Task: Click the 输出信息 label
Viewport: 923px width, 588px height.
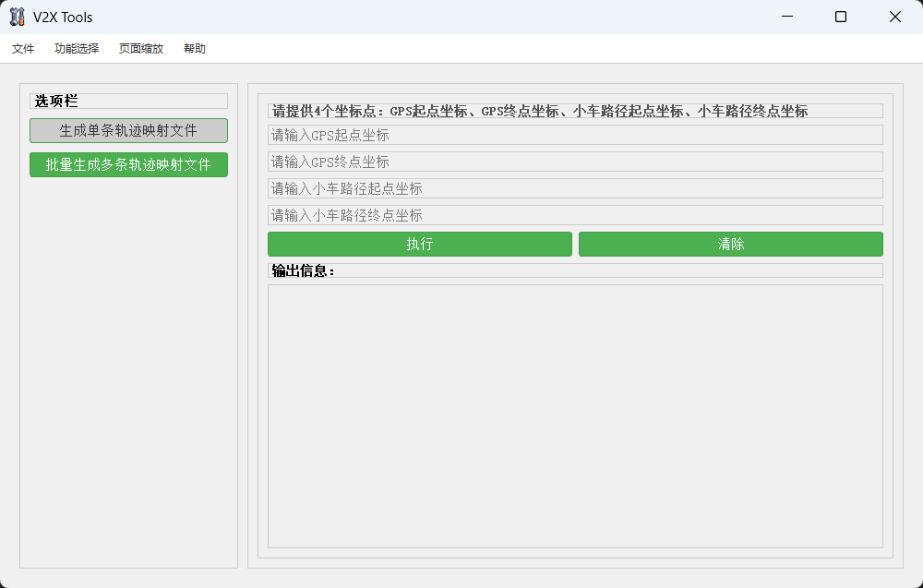Action: 304,271
